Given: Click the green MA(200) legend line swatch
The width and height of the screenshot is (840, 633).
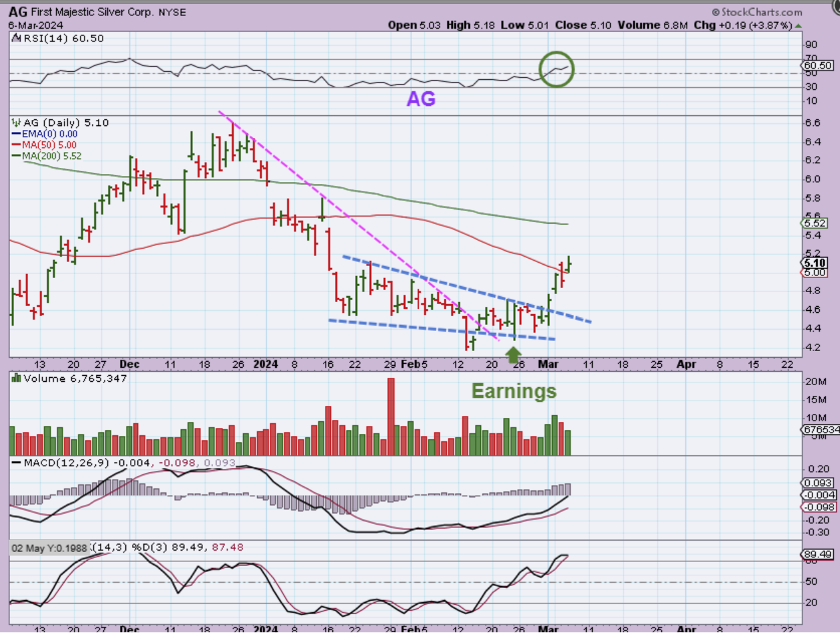Looking at the screenshot, I should tap(17, 155).
